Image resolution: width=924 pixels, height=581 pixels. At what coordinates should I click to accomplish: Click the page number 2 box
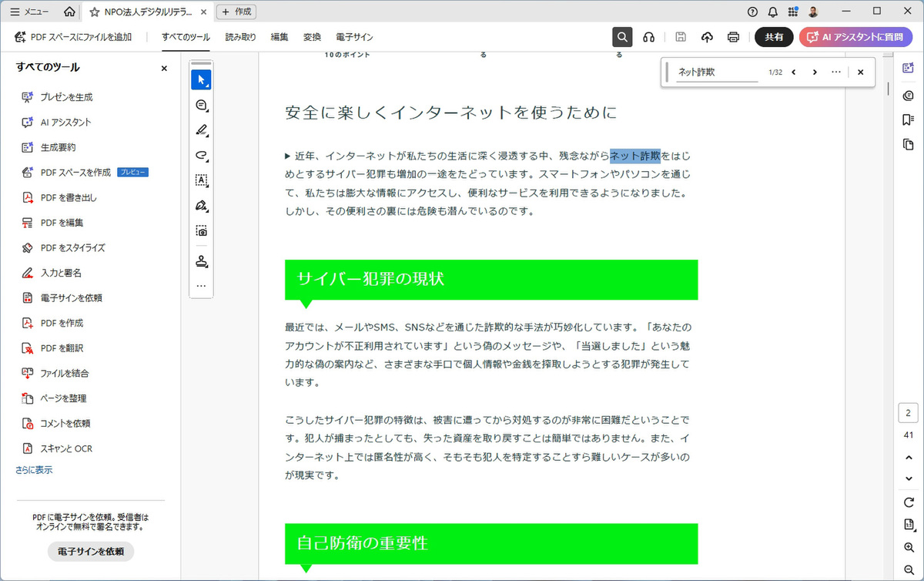click(908, 414)
